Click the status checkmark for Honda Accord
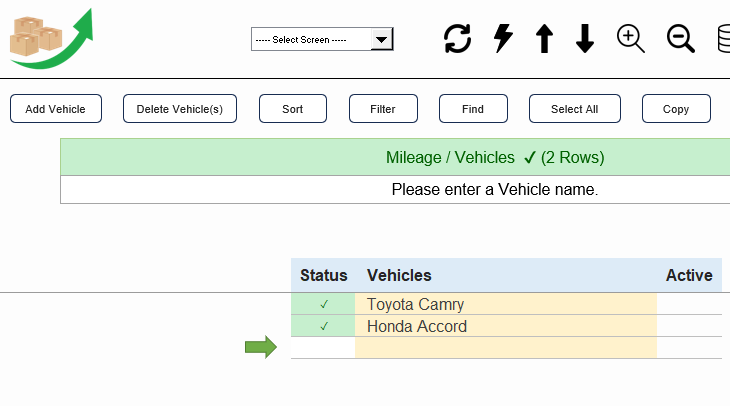The image size is (730, 406). [324, 326]
